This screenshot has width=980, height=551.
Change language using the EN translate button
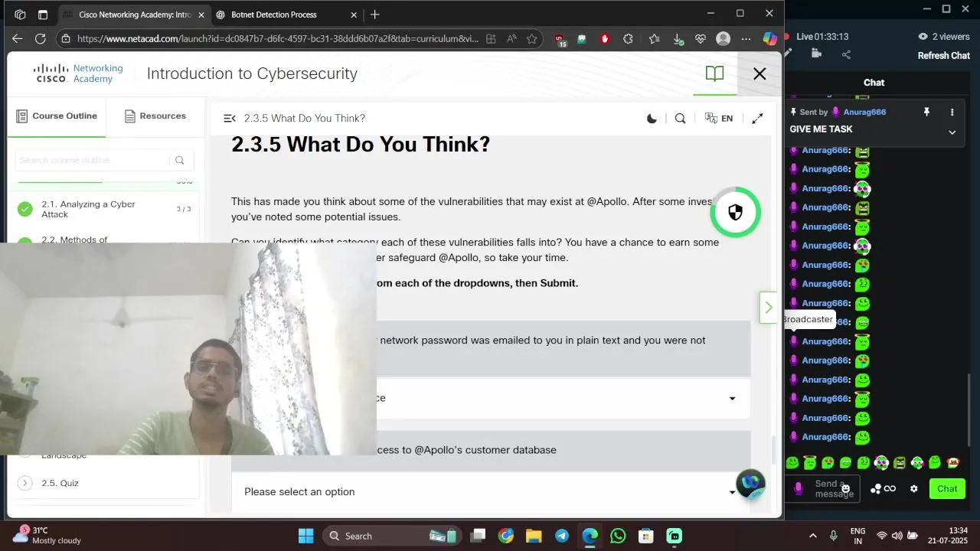[x=719, y=119]
